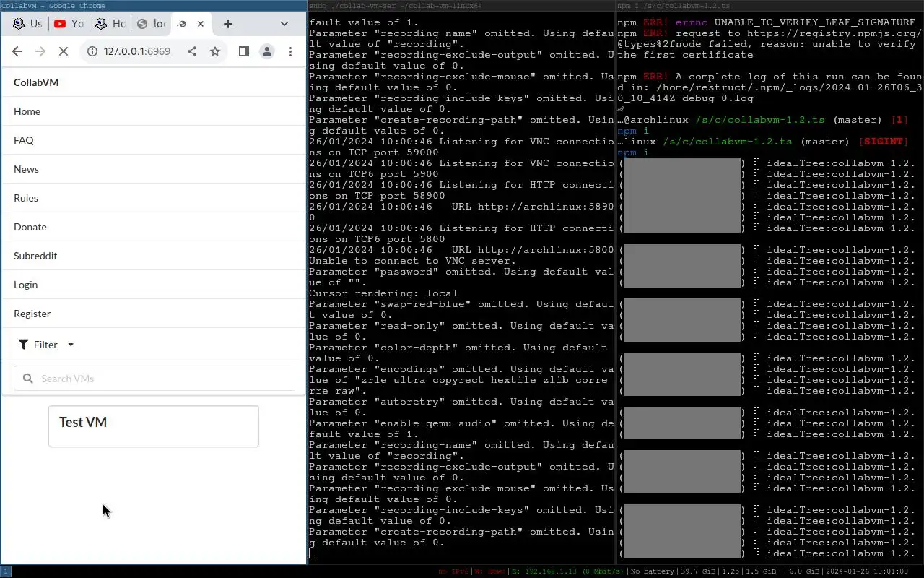Focus the Search VMs field
The width and height of the screenshot is (924, 578).
click(154, 379)
